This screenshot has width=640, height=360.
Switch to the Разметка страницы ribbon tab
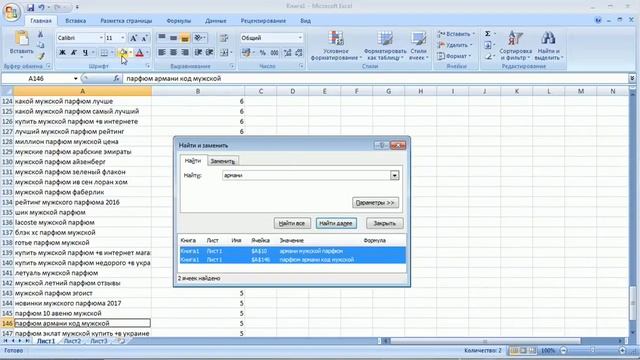(x=126, y=21)
